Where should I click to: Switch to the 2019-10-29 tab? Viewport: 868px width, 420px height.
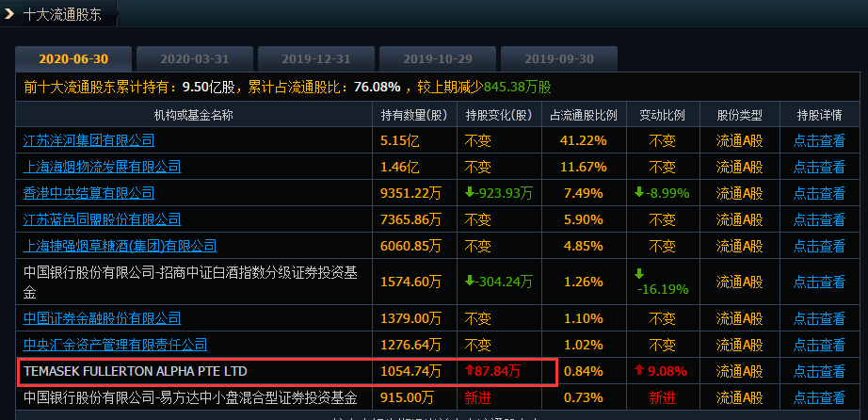pos(438,59)
